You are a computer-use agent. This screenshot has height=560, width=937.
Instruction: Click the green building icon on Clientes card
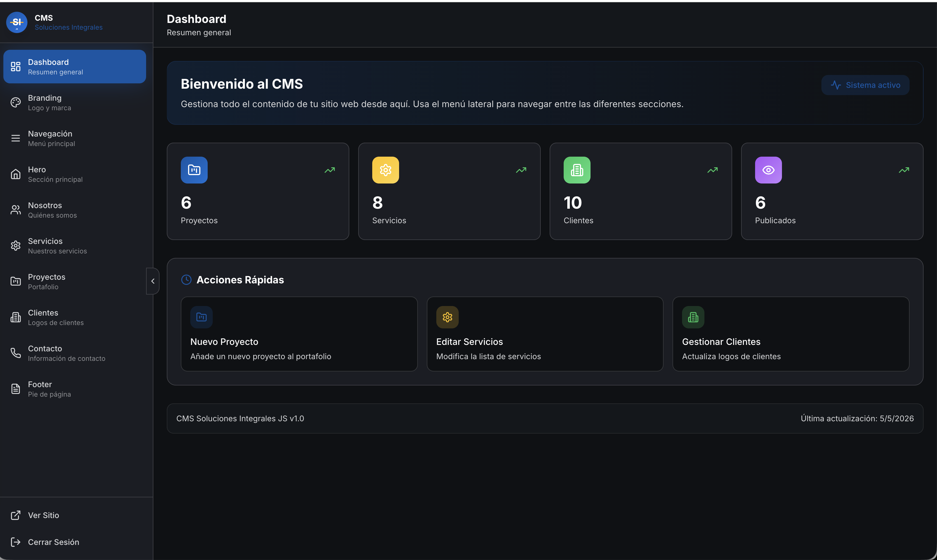click(x=577, y=170)
